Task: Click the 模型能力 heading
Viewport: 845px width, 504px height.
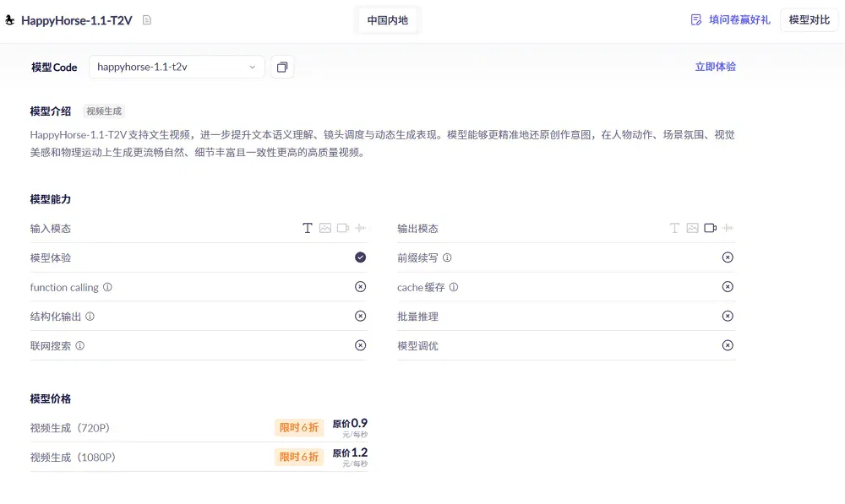Action: pos(51,199)
